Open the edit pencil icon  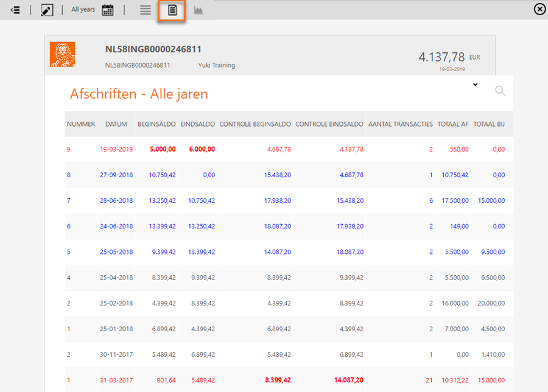[47, 10]
